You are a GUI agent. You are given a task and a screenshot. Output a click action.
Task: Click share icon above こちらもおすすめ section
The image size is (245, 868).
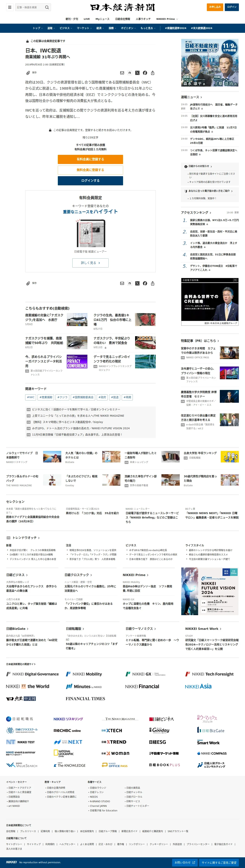[x=153, y=283]
